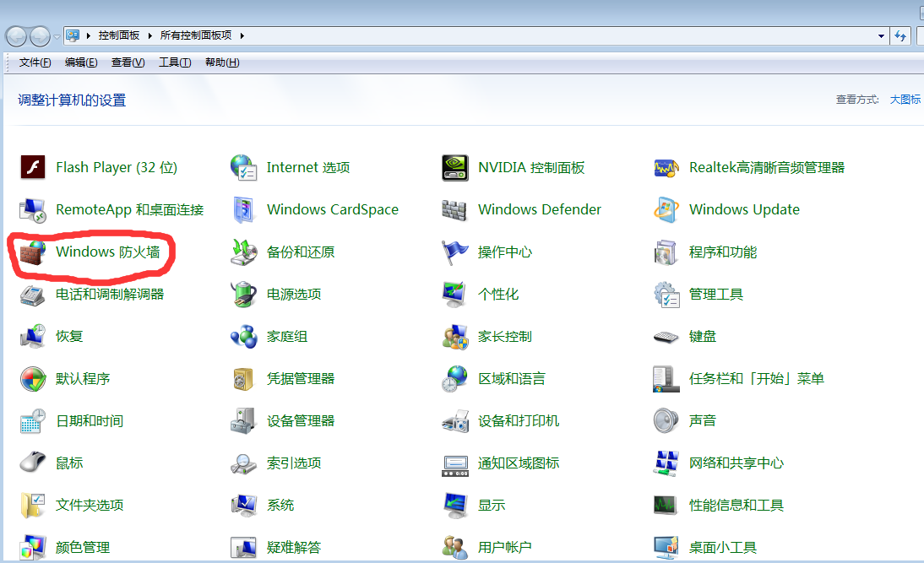Expand the 大图标 view mode dropdown
Screen dimensions: 924x563
pos(905,100)
